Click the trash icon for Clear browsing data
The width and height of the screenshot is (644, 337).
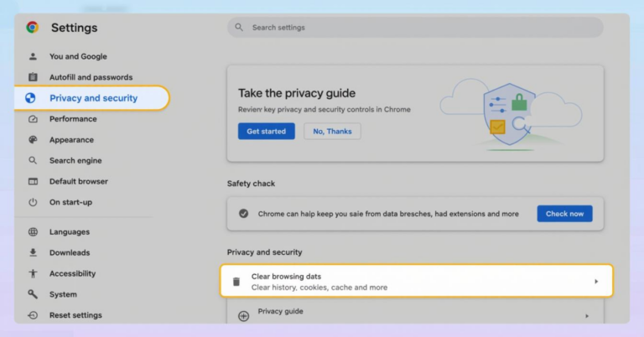[x=236, y=282]
